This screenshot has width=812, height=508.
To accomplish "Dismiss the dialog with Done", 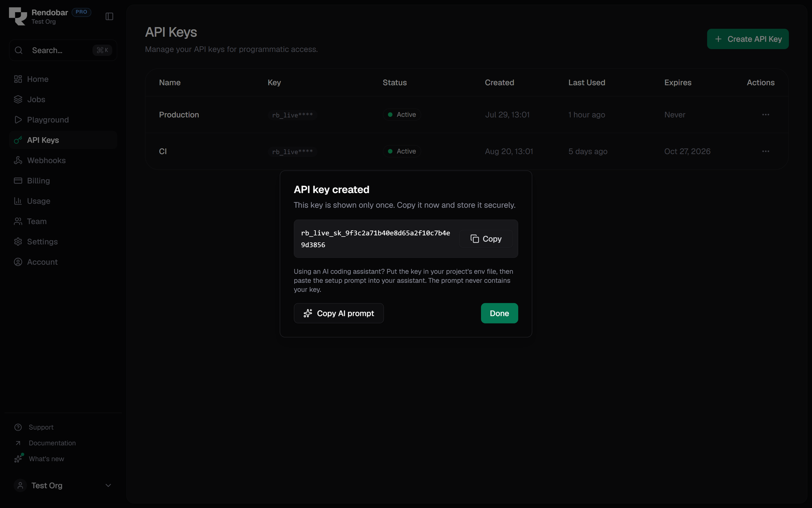I will tap(499, 313).
